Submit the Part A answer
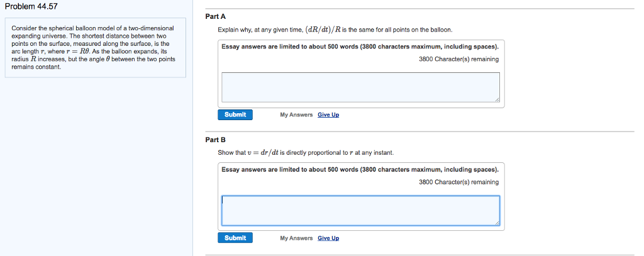The height and width of the screenshot is (256, 644). point(235,114)
